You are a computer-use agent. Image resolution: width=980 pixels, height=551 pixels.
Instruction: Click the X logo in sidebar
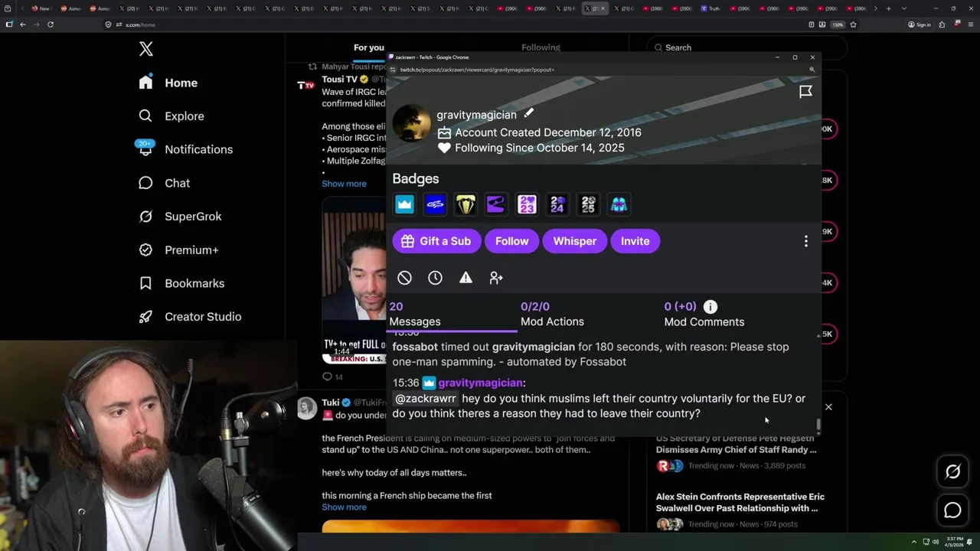(x=146, y=49)
